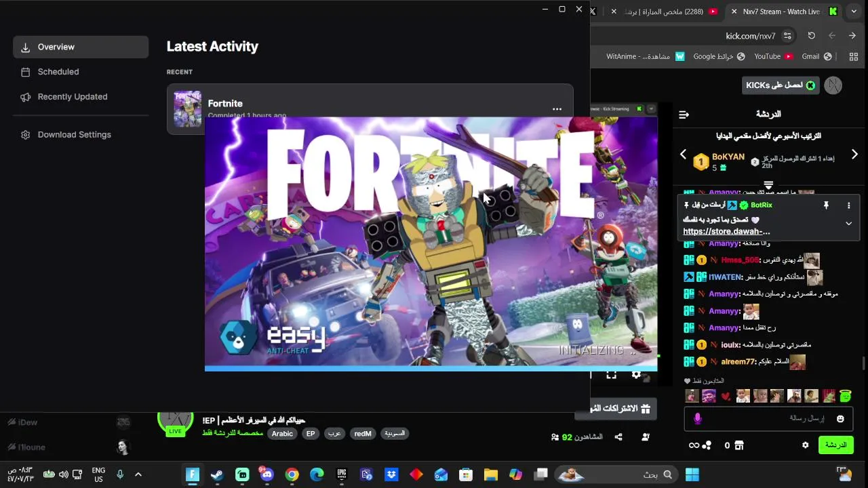Select the EP stream tag
Screen dimensions: 868x488
pos(311,434)
